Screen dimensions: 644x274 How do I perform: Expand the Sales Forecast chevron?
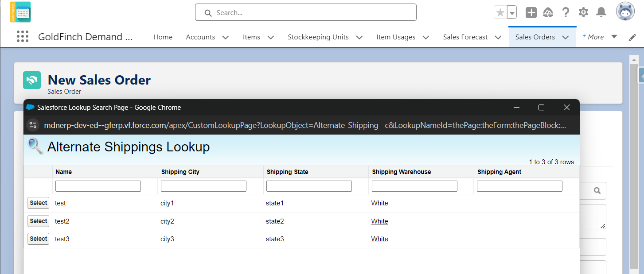pyautogui.click(x=498, y=38)
